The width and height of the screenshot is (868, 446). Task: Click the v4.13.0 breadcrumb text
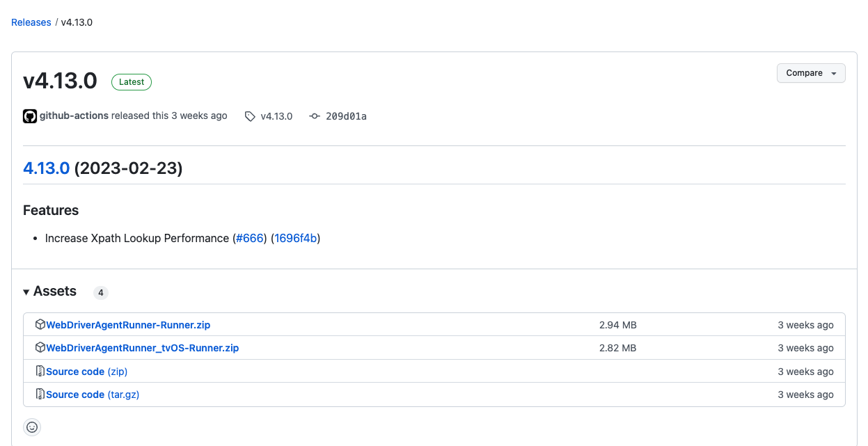77,22
